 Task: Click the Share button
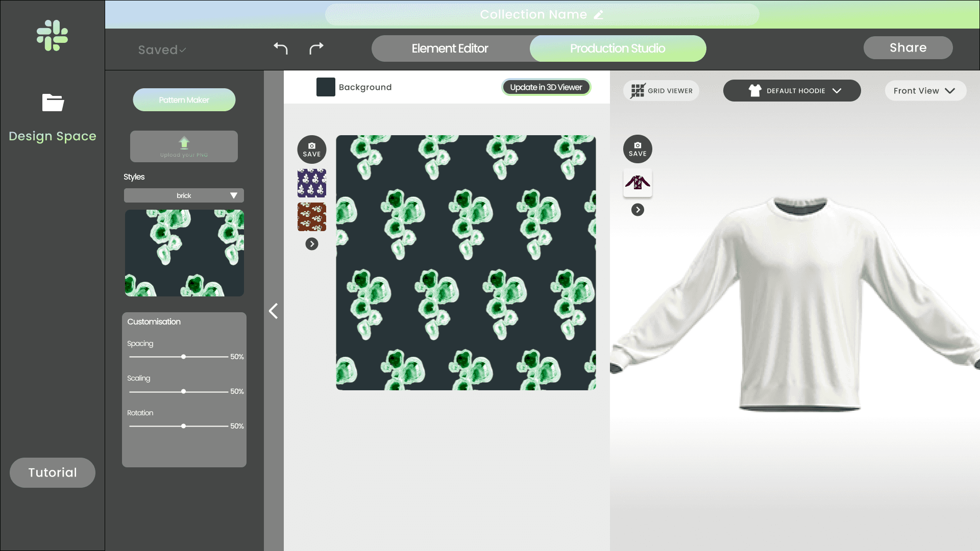[908, 47]
